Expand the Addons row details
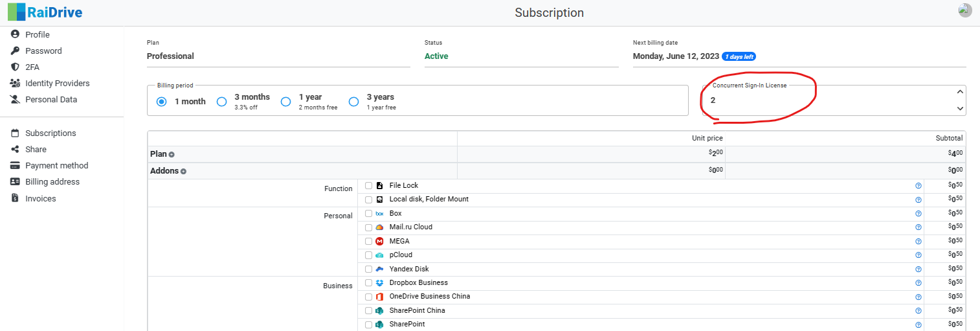This screenshot has width=980, height=331. [x=183, y=172]
